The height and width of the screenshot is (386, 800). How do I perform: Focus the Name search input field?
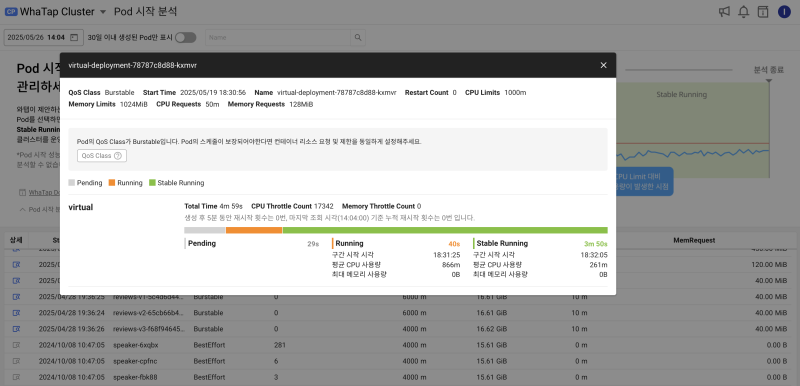point(278,37)
